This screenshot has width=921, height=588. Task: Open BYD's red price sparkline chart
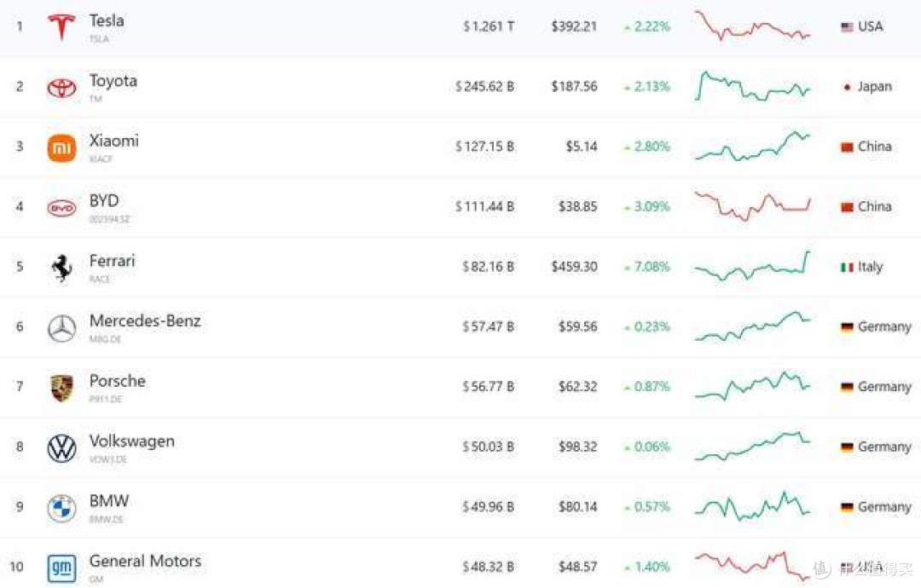coord(752,206)
